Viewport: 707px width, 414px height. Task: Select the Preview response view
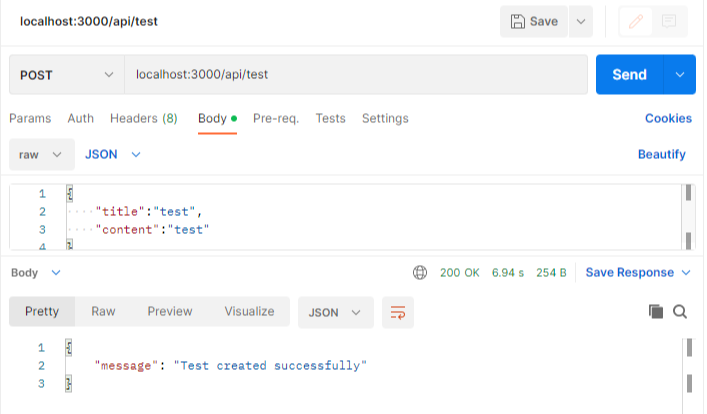tap(170, 311)
